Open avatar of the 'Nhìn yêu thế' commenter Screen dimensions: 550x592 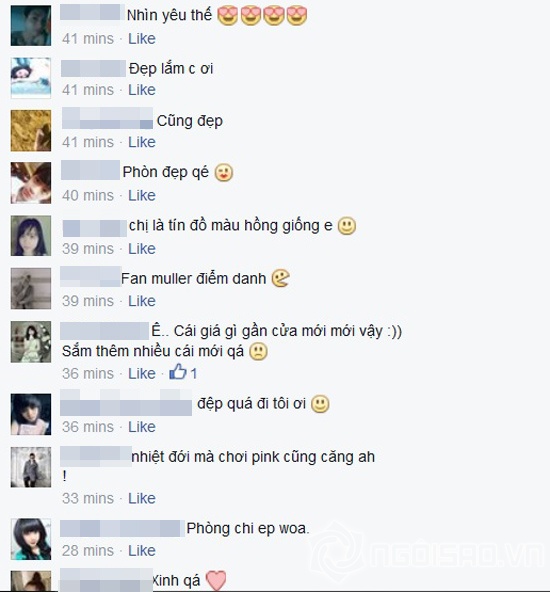(31, 26)
